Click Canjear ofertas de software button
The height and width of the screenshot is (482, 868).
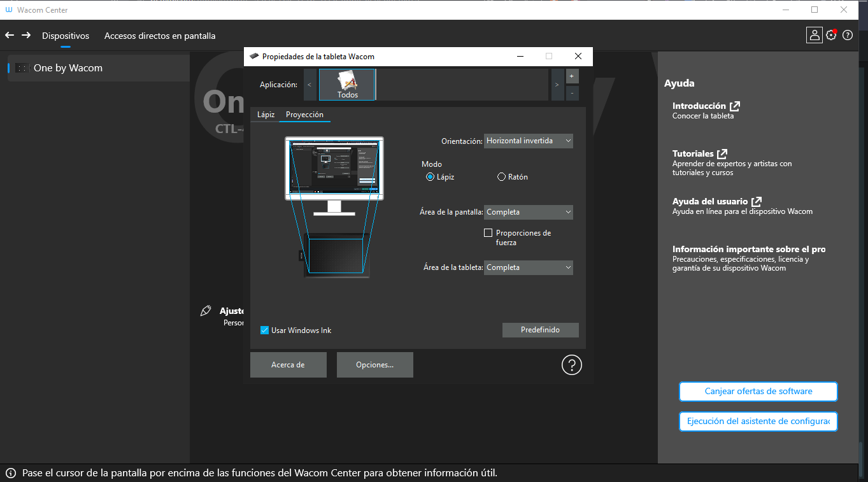coord(758,392)
